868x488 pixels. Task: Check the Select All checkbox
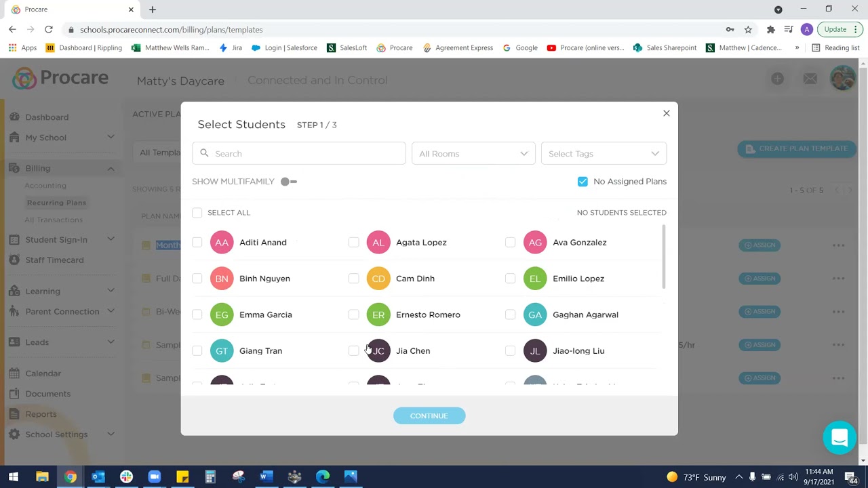tap(197, 213)
